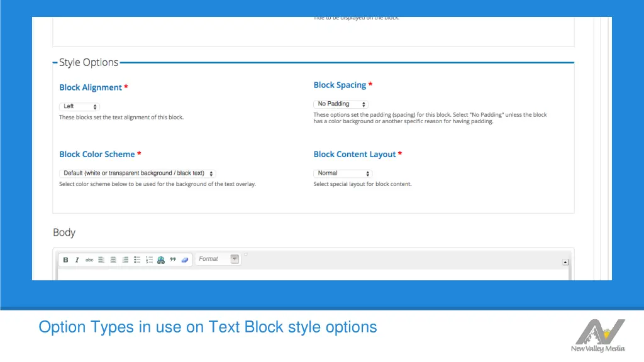This screenshot has height=362, width=644.
Task: Open the Block Color Scheme dropdown
Action: click(x=138, y=173)
